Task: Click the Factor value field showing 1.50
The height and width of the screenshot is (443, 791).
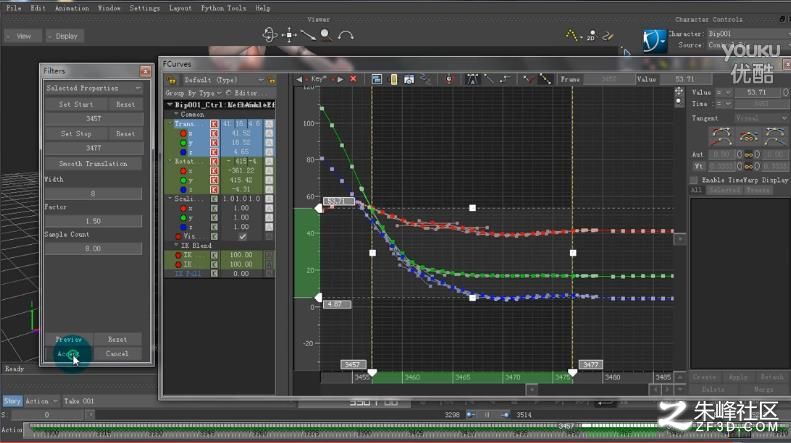Action: click(x=93, y=221)
